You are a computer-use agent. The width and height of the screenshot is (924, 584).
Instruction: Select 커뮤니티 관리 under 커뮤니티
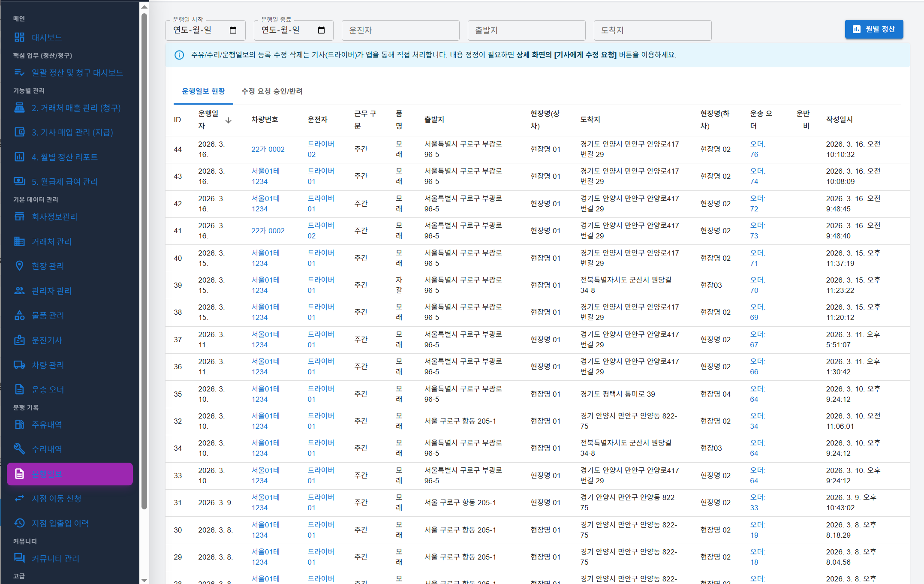pyautogui.click(x=55, y=558)
